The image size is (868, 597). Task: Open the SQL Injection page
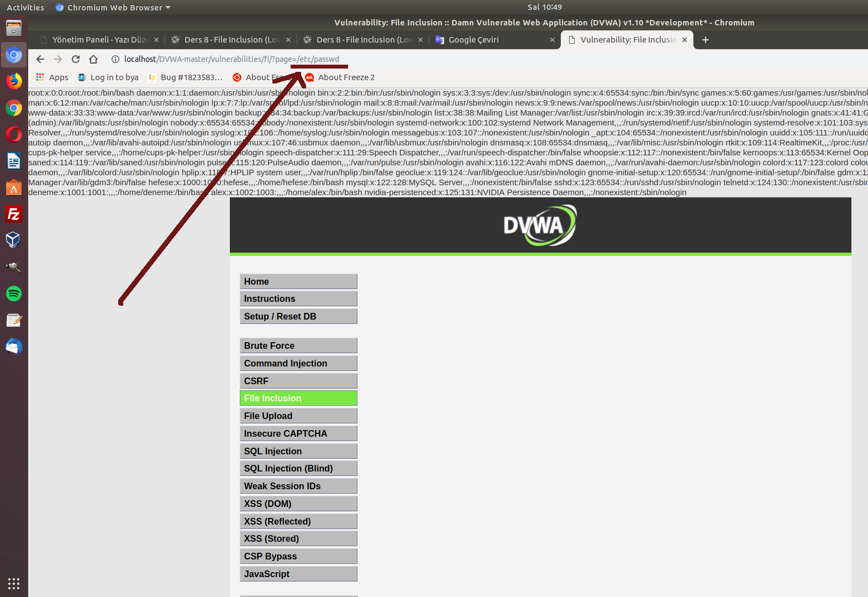tap(298, 451)
